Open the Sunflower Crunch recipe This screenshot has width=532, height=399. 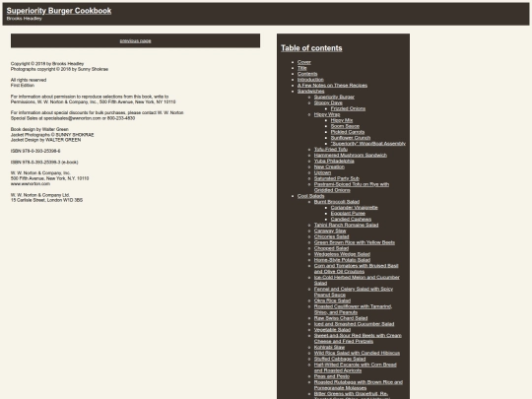point(351,137)
